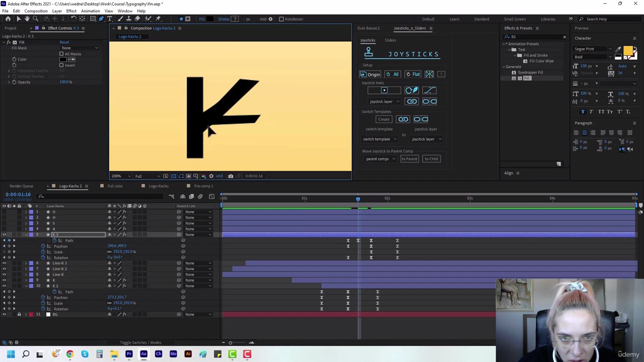The height and width of the screenshot is (362, 644).
Task: Click the Fill effect black color swatch
Action: (x=63, y=59)
